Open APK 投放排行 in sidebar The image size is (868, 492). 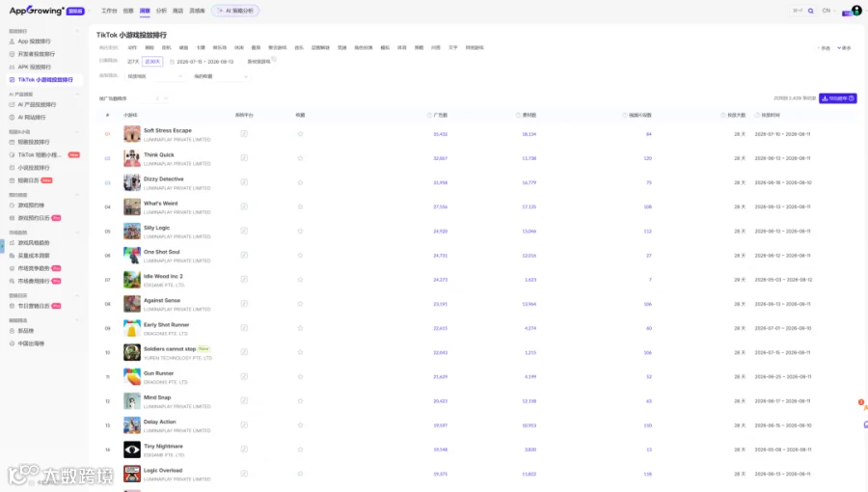click(x=34, y=67)
